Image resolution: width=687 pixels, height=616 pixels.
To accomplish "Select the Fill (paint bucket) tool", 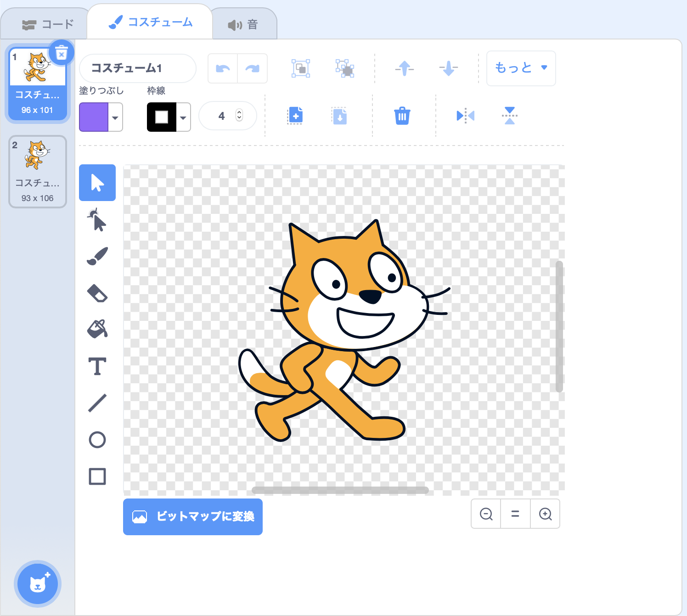I will [x=97, y=330].
